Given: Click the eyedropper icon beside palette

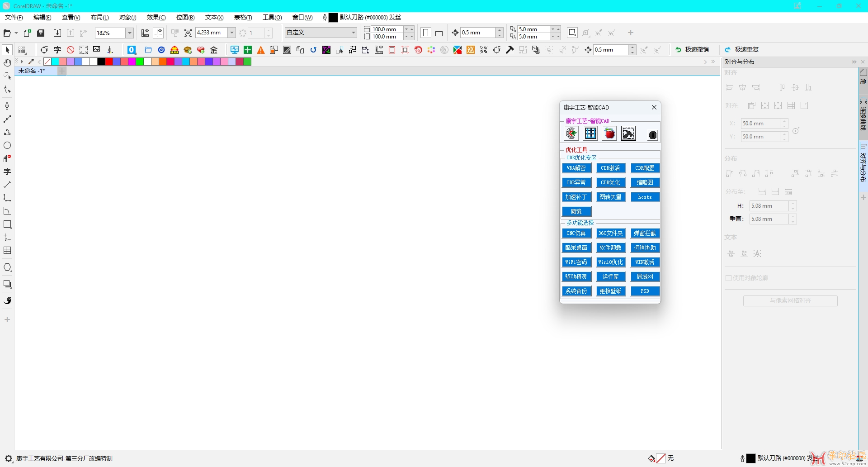Looking at the screenshot, I should [31, 62].
